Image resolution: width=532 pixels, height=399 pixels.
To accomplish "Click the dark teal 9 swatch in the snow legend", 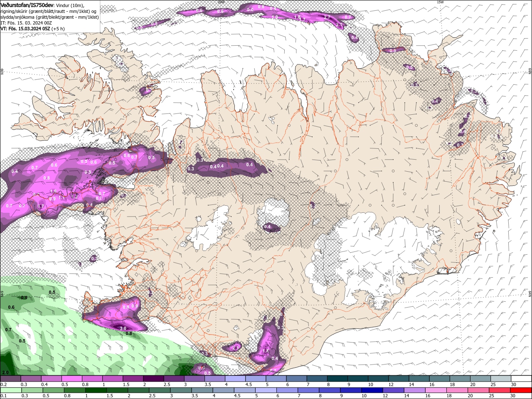I will pyautogui.click(x=358, y=379).
